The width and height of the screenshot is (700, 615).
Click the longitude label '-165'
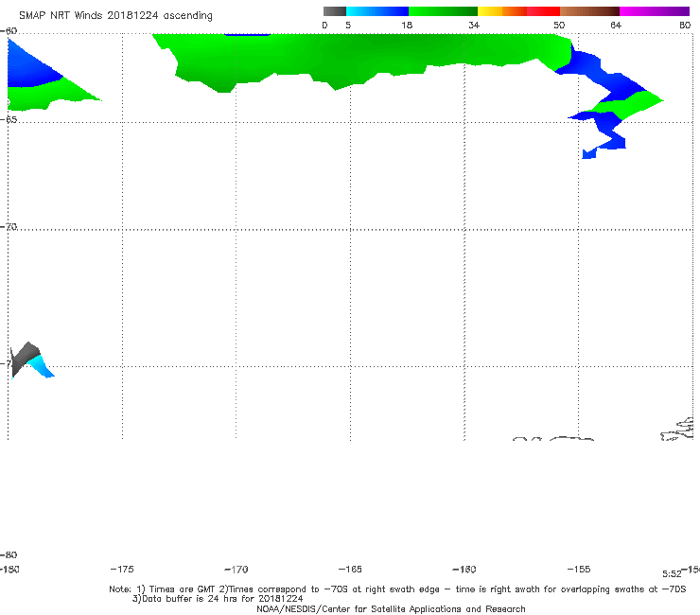click(x=350, y=569)
